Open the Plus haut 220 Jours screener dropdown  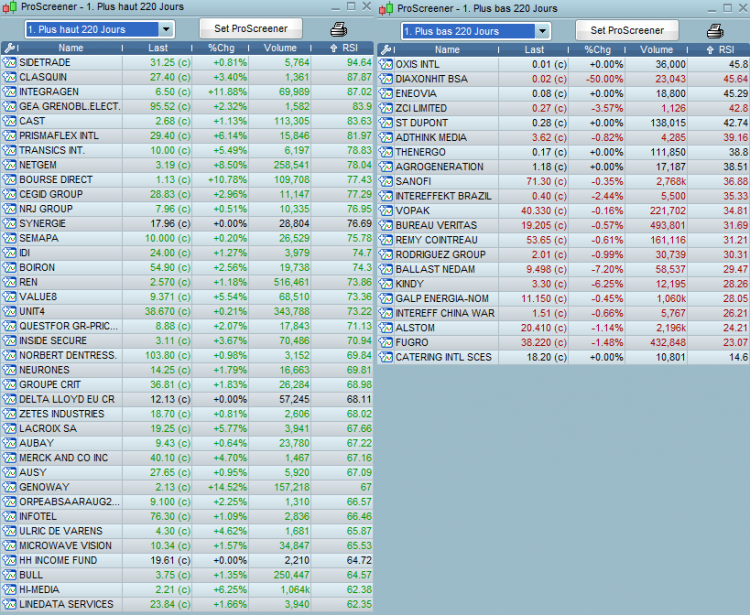point(99,29)
